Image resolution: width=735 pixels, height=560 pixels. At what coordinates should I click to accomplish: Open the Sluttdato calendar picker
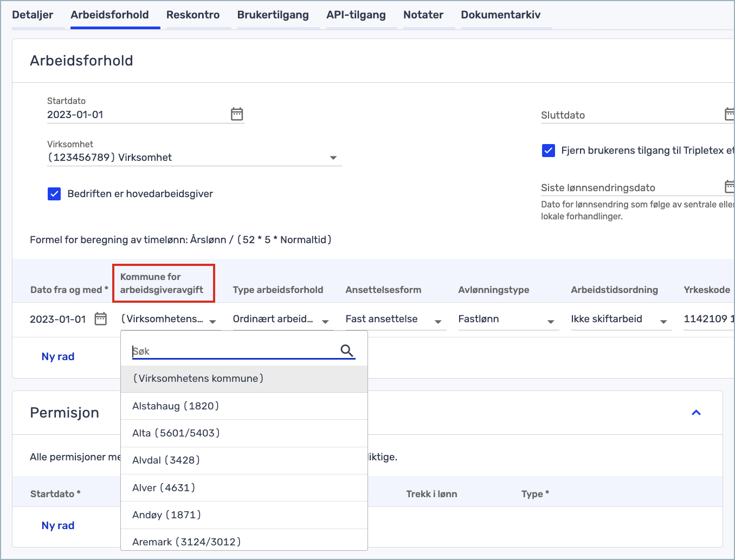tap(730, 114)
